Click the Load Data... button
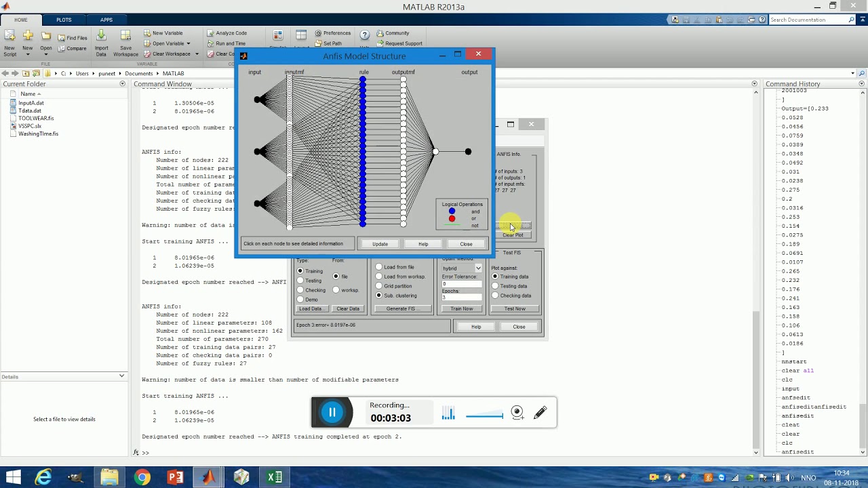This screenshot has height=488, width=868. click(311, 309)
